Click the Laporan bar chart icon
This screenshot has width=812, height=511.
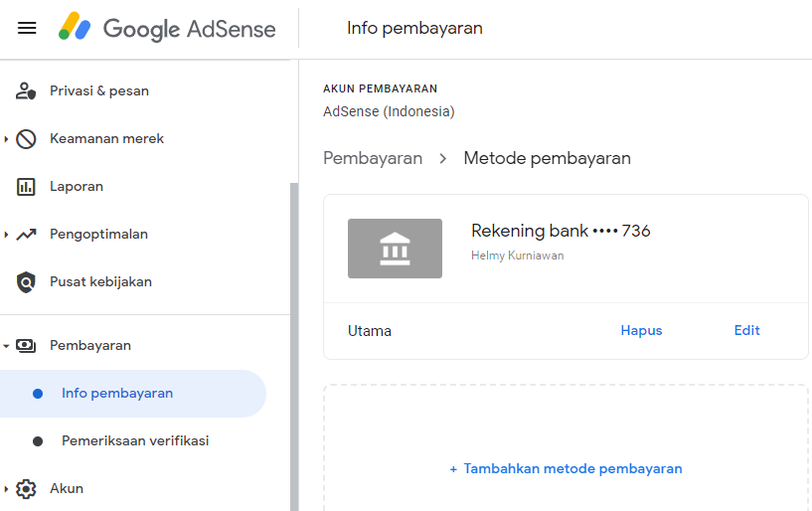[x=26, y=187]
